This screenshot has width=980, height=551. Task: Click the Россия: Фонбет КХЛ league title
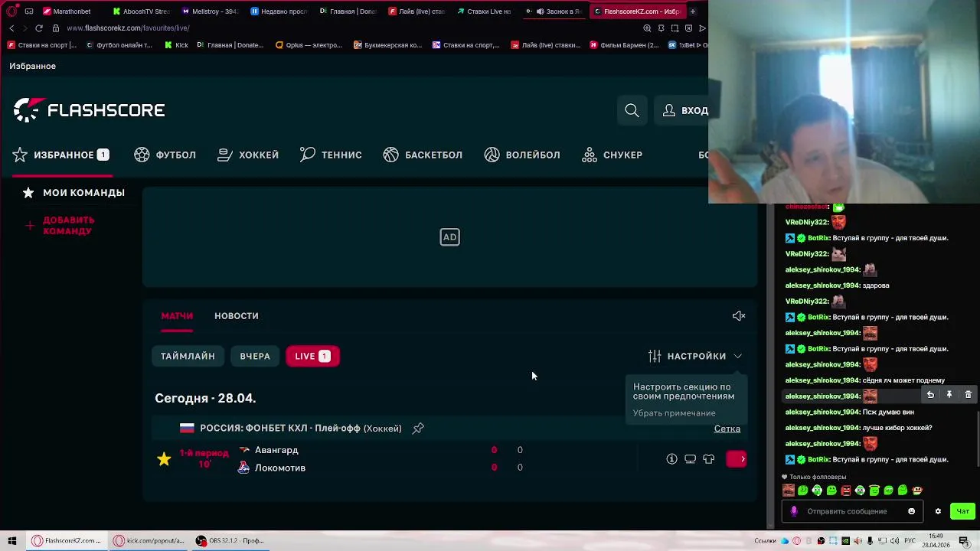pos(300,429)
